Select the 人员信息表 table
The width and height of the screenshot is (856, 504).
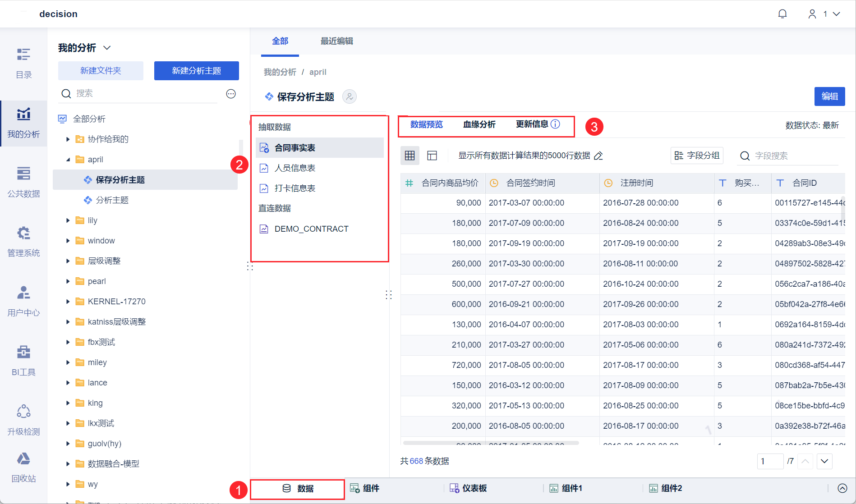click(320, 168)
